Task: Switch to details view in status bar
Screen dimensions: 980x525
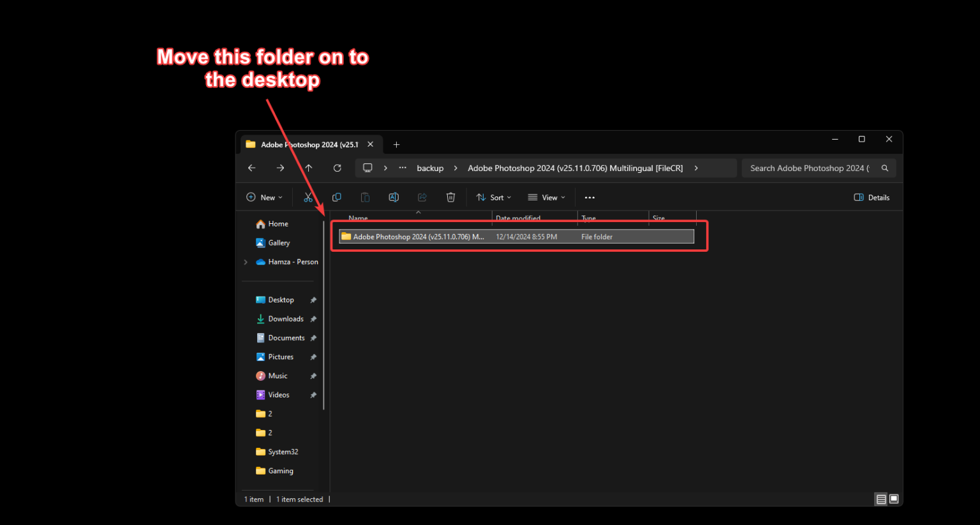Action: 881,499
